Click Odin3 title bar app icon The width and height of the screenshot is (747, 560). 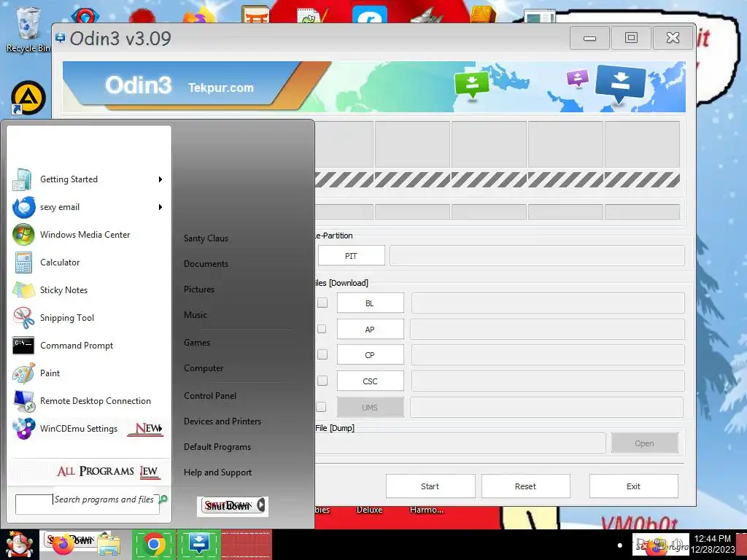61,38
